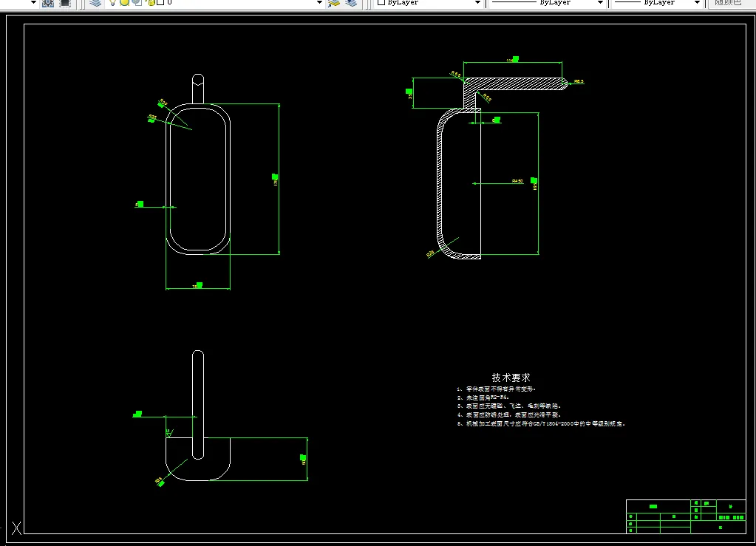The image size is (756, 546).
Task: Toggle layer 0 on/off lightbulb
Action: click(x=113, y=2)
